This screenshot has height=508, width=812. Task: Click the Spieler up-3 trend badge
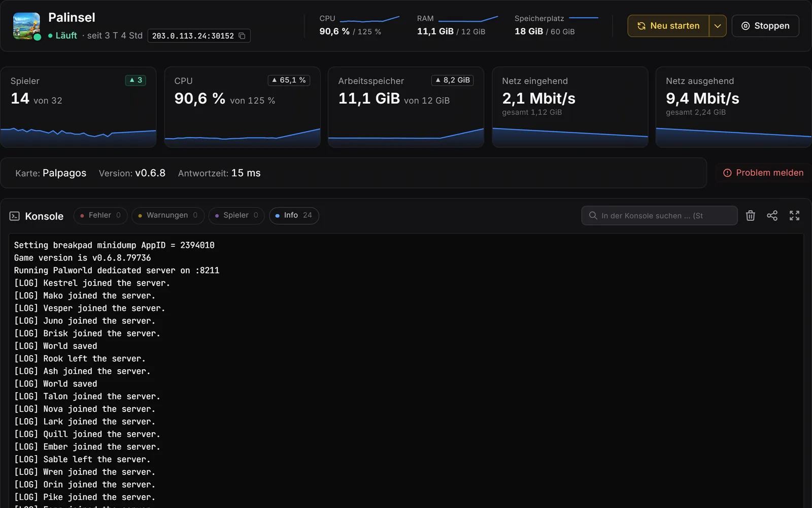click(136, 80)
